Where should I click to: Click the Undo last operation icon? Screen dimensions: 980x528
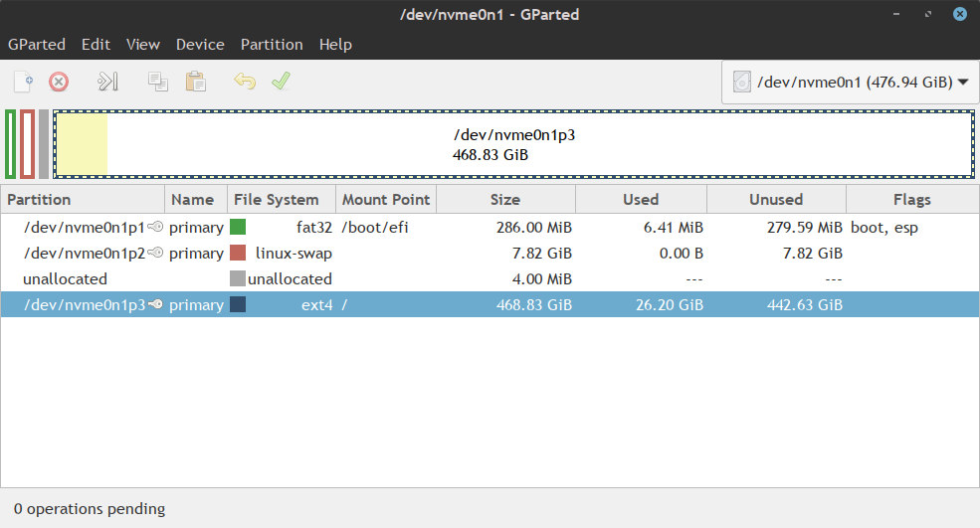[x=245, y=82]
